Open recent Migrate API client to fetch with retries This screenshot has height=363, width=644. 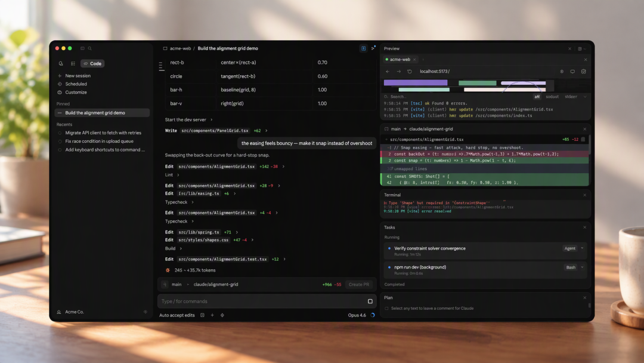pos(103,133)
